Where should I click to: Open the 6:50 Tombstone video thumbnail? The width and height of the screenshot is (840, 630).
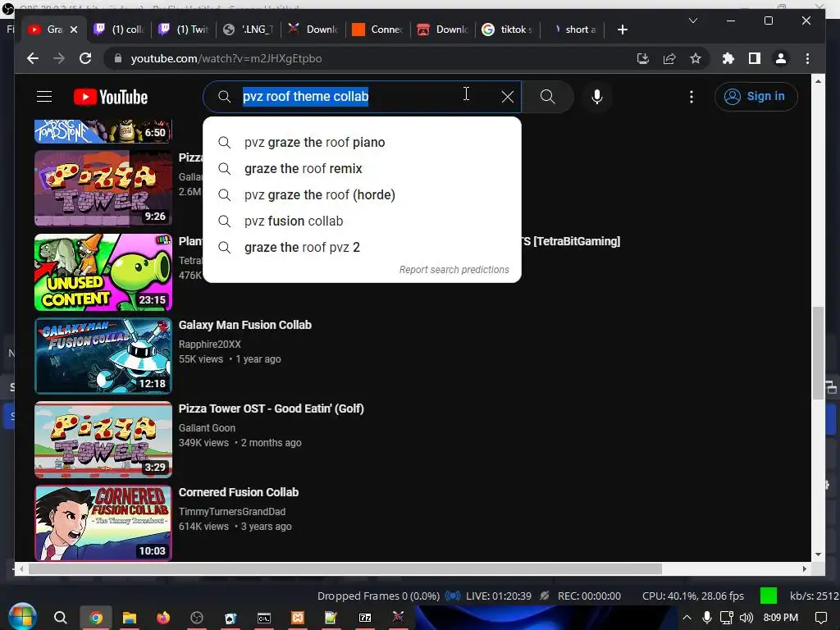tap(103, 131)
